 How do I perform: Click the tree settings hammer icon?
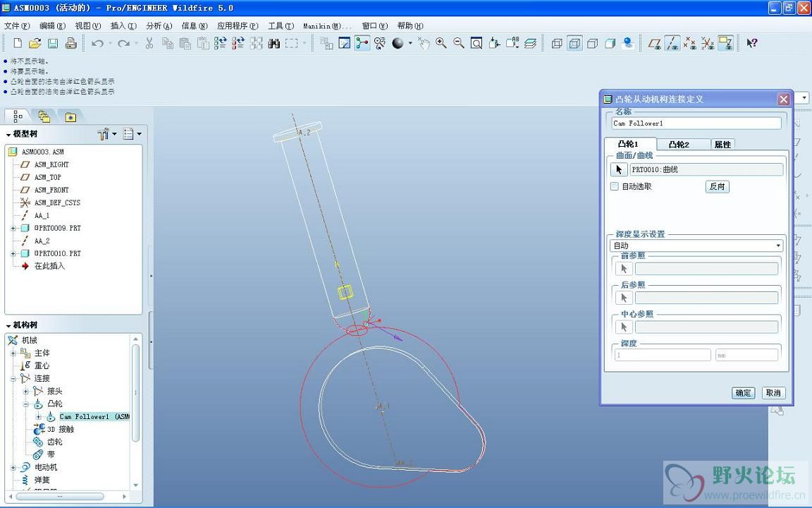104,134
